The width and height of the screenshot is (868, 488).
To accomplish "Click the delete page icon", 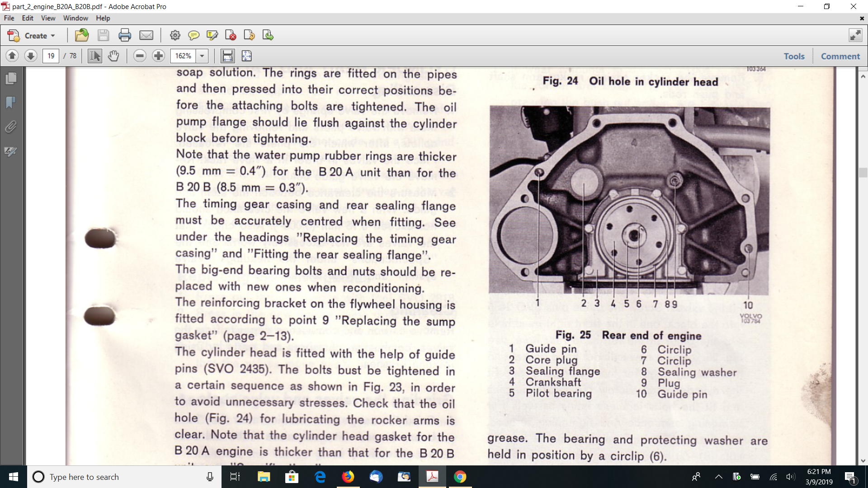I will click(x=231, y=35).
